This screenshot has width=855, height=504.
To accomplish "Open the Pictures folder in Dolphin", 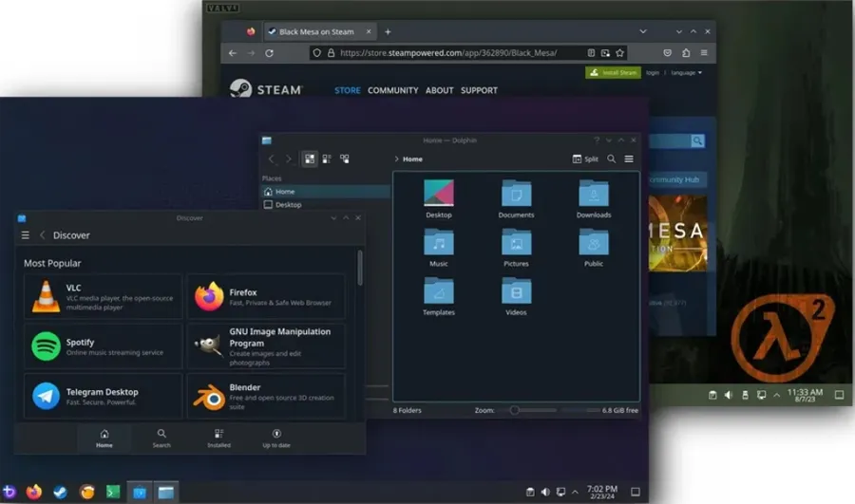I will click(516, 248).
